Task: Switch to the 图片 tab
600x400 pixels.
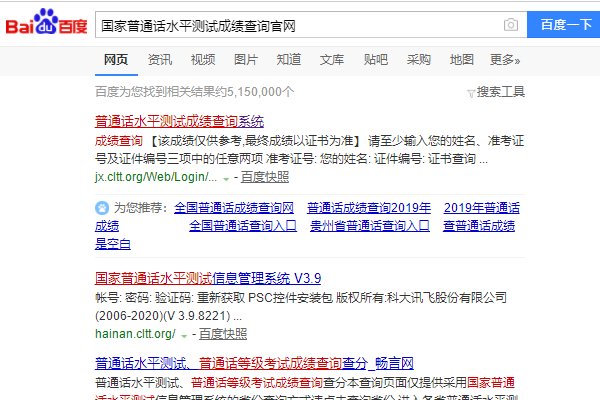Action: point(246,60)
